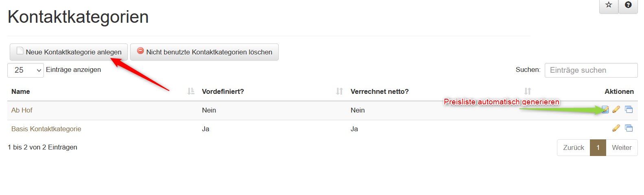
Task: Select page 1 in pagination
Action: pyautogui.click(x=598, y=148)
